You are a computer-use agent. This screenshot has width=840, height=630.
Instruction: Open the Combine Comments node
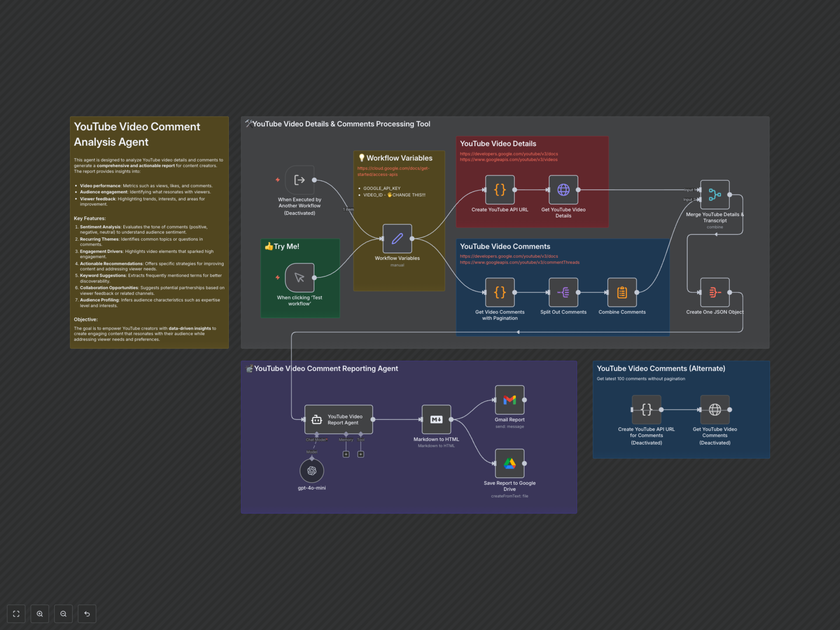(622, 292)
